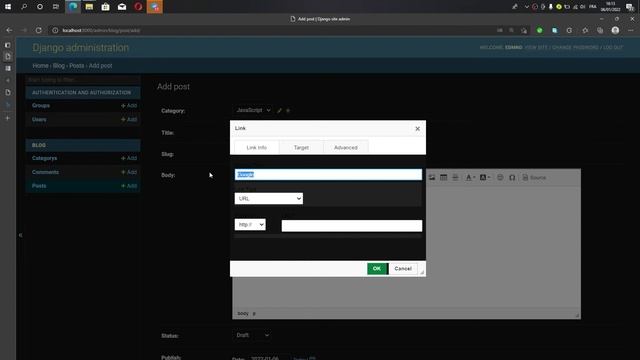
Task: Open Opera browser from the taskbar
Action: click(138, 7)
